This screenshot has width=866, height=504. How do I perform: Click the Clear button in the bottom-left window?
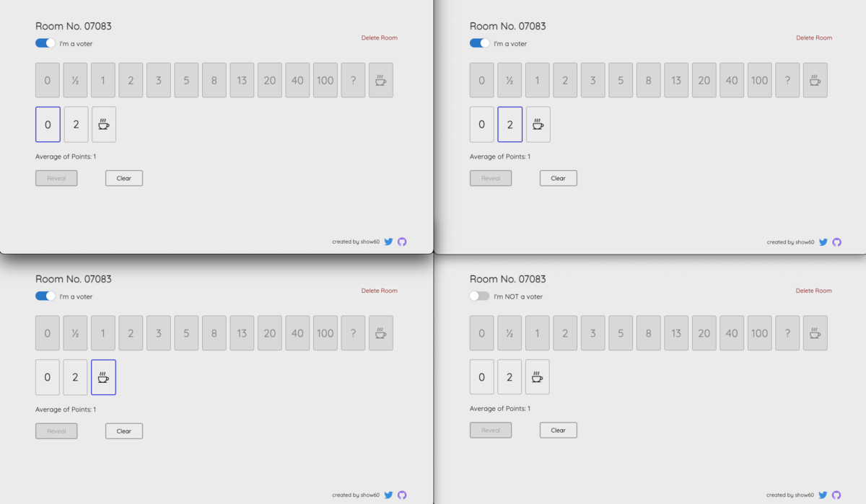click(x=124, y=431)
